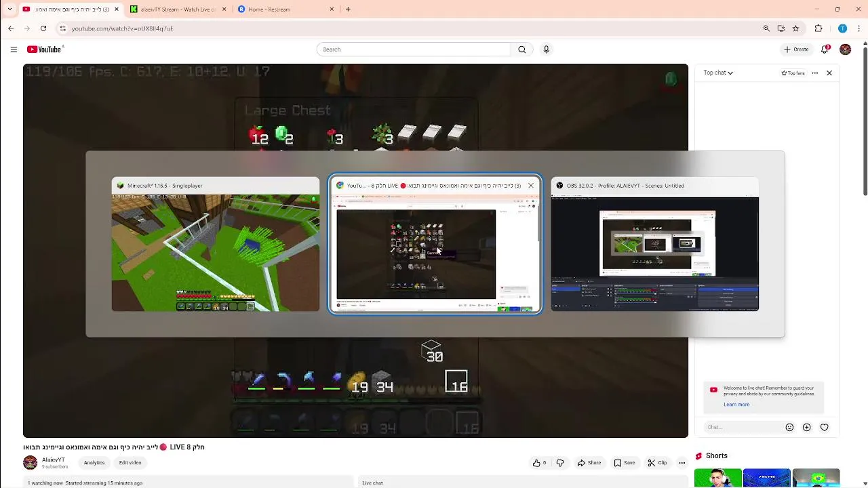Open the YouTube account avatar menu
868x488 pixels.
click(845, 49)
